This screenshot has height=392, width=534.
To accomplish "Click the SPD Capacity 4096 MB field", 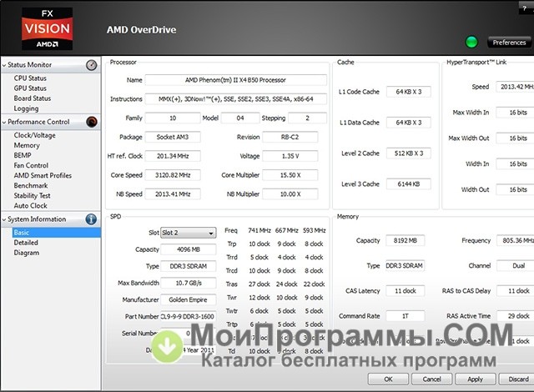I will tap(189, 249).
